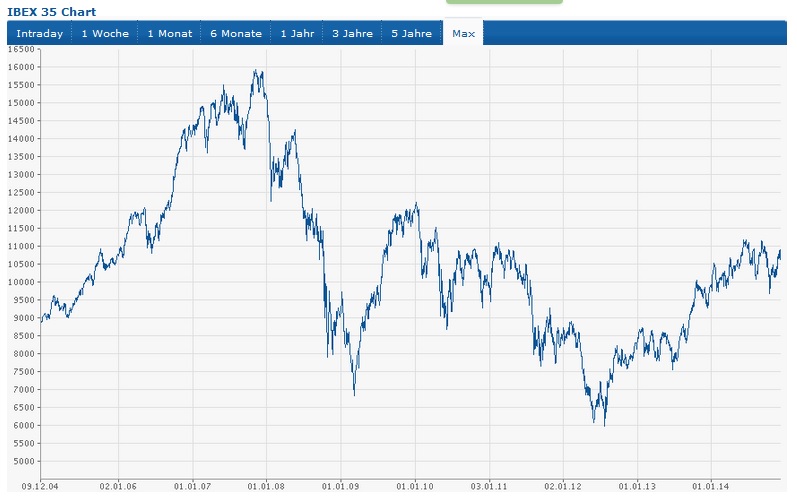Click the chart's 2007 peak near 16000
This screenshot has height=496, width=797.
pyautogui.click(x=257, y=71)
